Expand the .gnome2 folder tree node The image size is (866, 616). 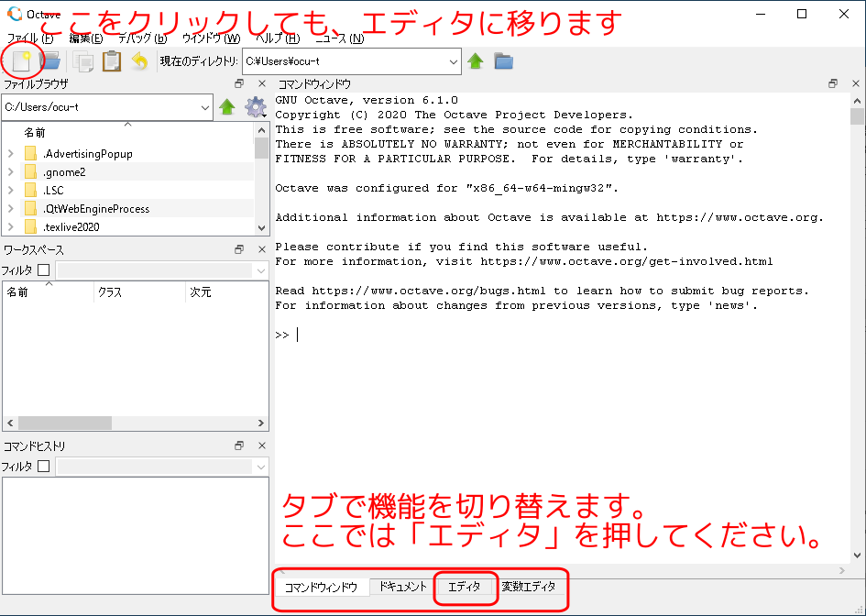pyautogui.click(x=10, y=172)
